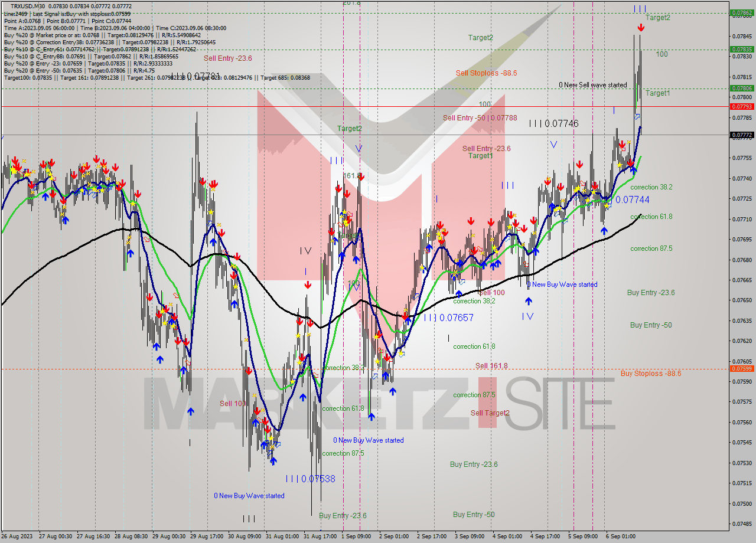Click the '26 Aug 2023' date label
Image resolution: width=756 pixels, height=543 pixels.
pyautogui.click(x=18, y=537)
